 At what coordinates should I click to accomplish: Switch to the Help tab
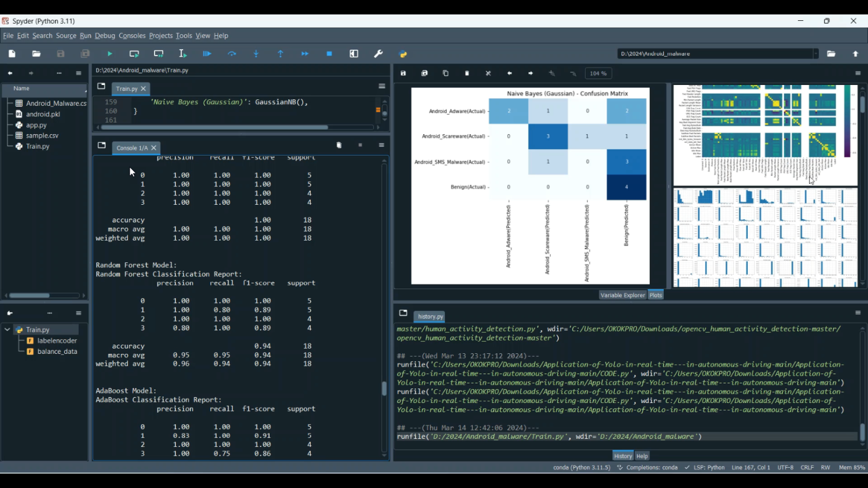pyautogui.click(x=642, y=456)
